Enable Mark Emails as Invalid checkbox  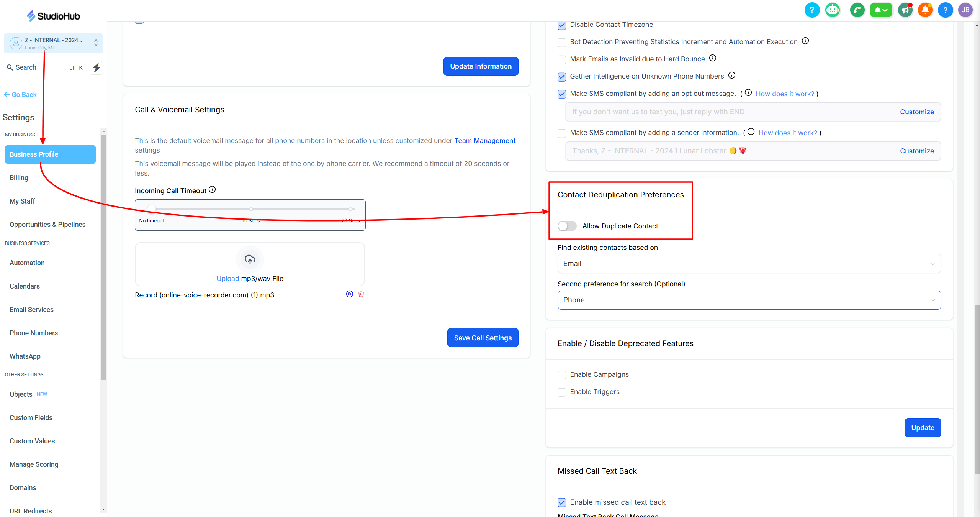click(x=562, y=59)
